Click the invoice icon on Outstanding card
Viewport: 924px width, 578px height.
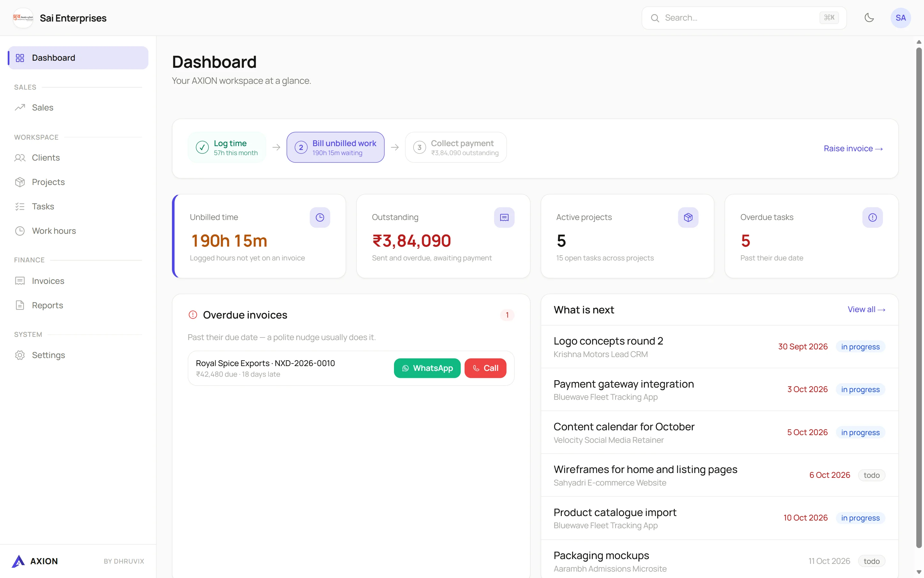pos(504,217)
